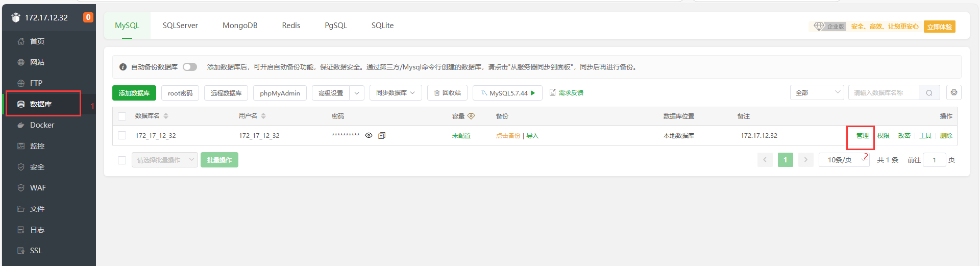The height and width of the screenshot is (266, 980).
Task: Click the green 添加数据库 button
Action: [x=134, y=93]
